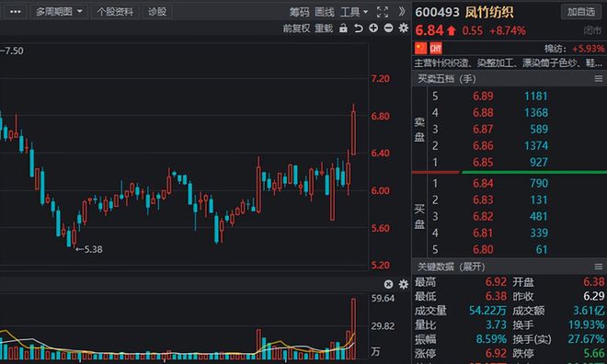Viewport: 607px width, 364px height.
Task: Select the 画线 drawing option
Action: [325, 12]
